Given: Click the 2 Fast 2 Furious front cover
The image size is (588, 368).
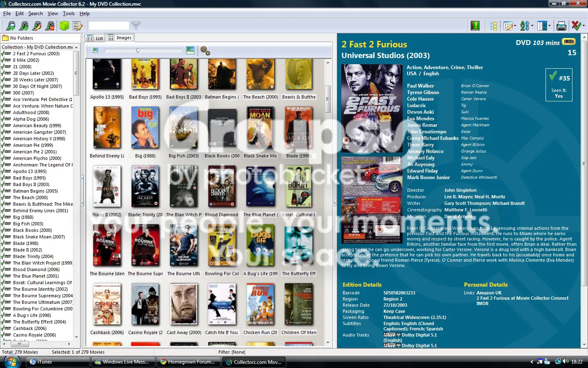Looking at the screenshot, I should (x=372, y=108).
